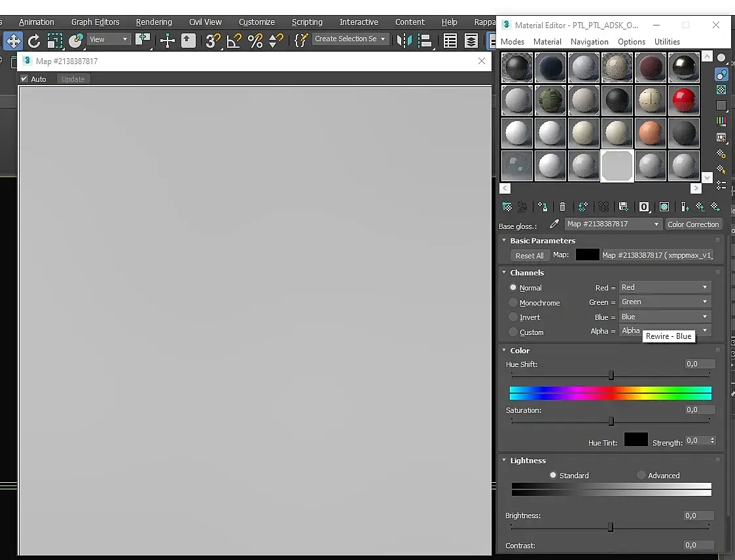Viewport: 735px width, 560px height.
Task: Toggle the Percent Snap icon
Action: 255,41
